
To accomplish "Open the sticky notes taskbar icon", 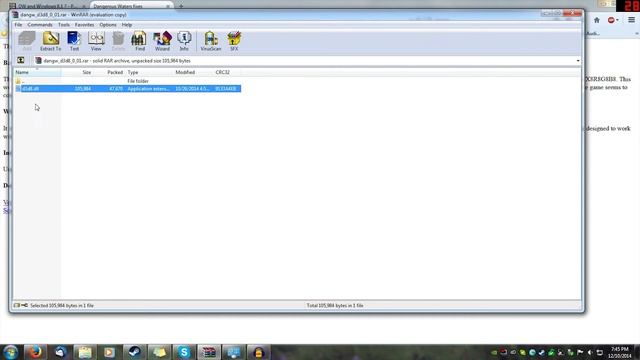I will pos(159,352).
